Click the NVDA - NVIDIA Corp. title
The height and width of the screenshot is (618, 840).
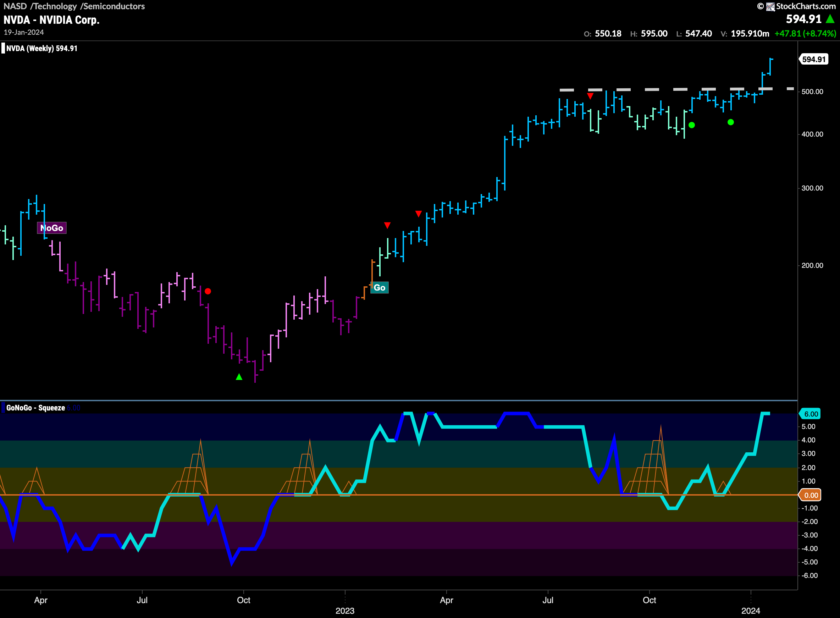[51, 20]
